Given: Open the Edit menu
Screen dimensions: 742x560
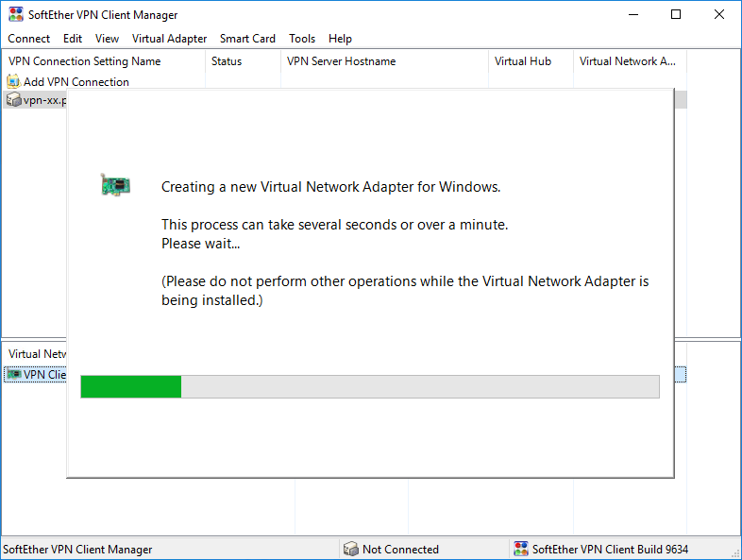Looking at the screenshot, I should (73, 39).
